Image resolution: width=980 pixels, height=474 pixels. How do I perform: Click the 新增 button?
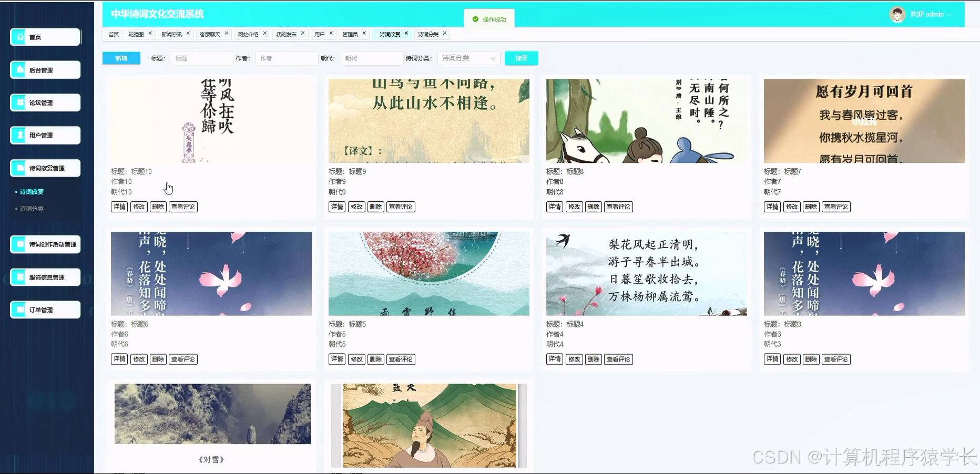120,58
